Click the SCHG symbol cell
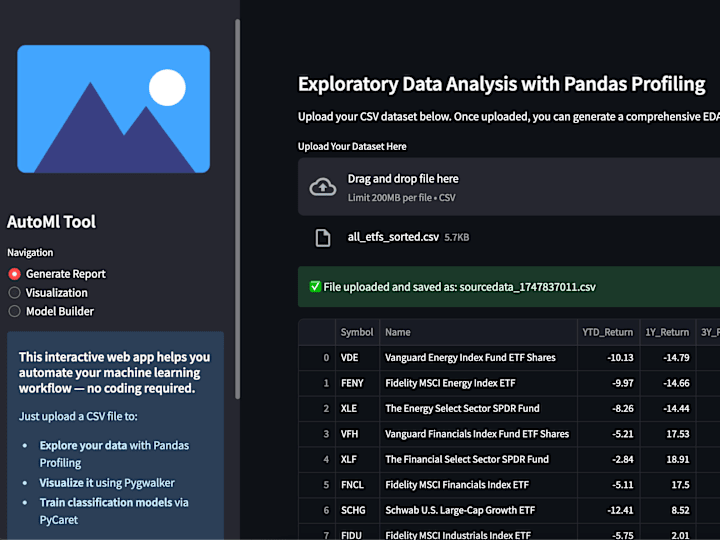The image size is (720, 540). (357, 511)
